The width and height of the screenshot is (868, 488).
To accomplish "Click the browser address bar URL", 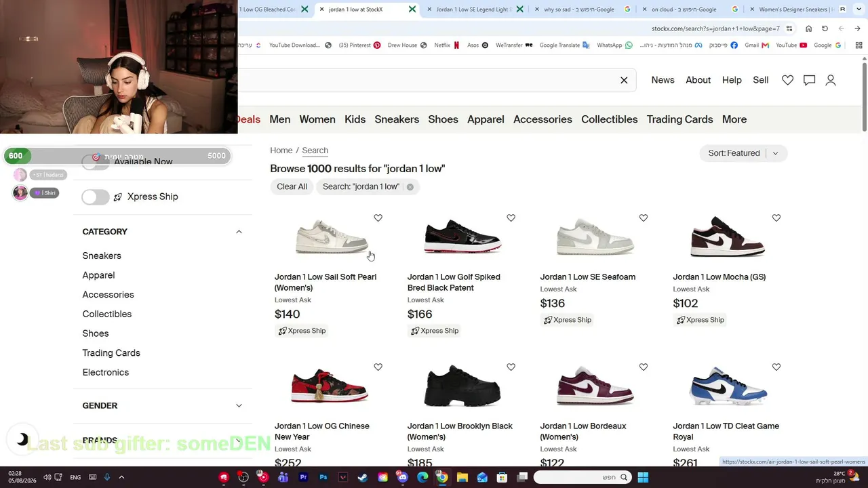I will [x=715, y=28].
